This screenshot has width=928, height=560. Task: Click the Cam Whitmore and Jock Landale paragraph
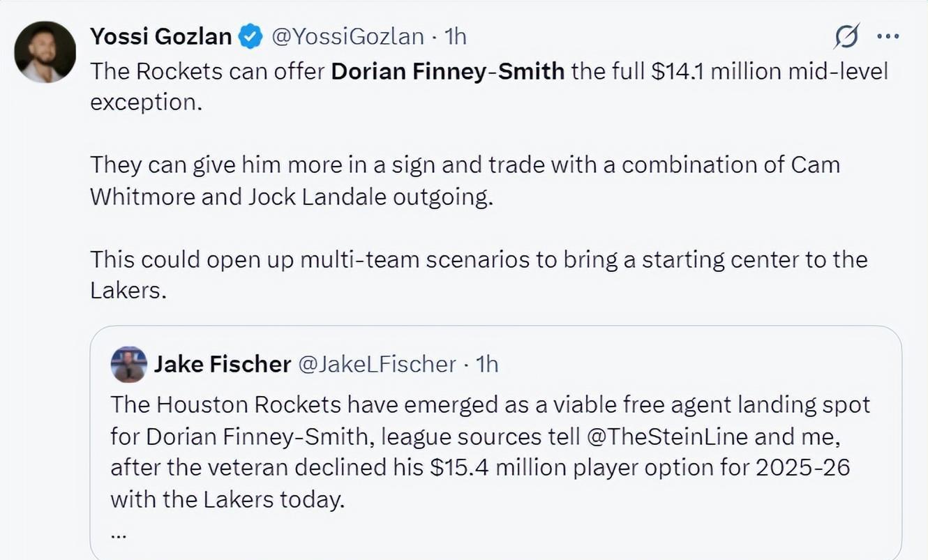point(465,181)
